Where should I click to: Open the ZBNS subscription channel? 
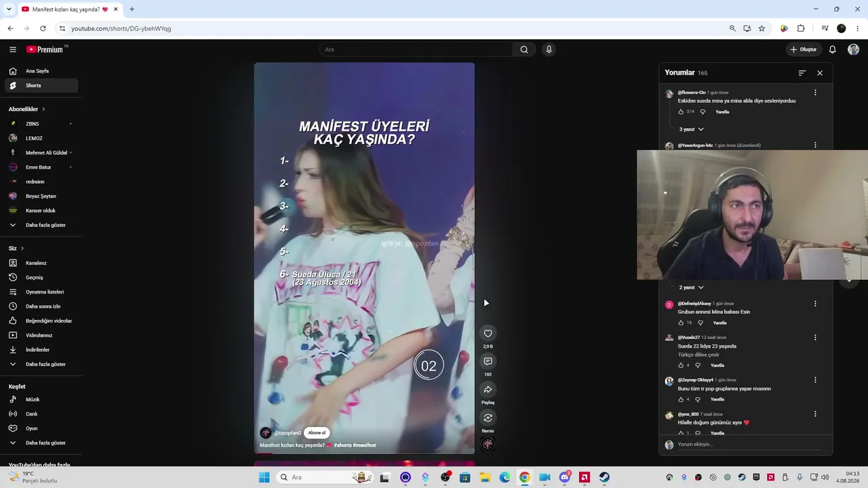(x=41, y=124)
